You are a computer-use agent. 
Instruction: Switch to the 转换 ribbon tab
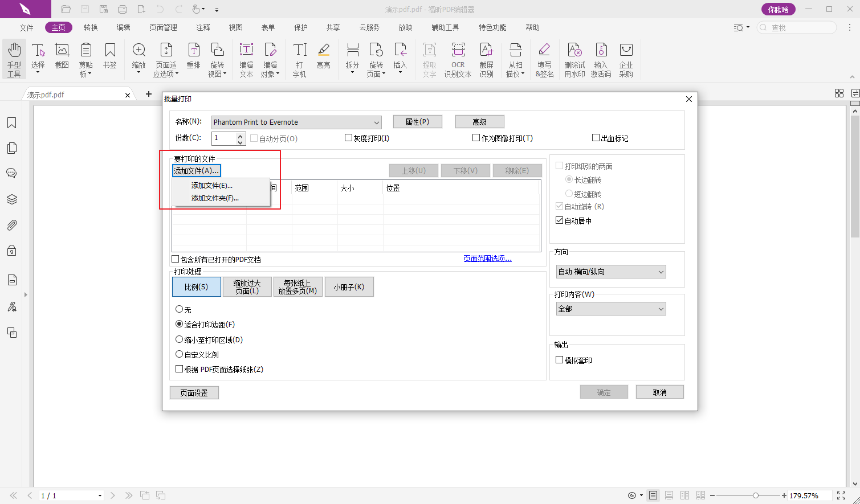(x=91, y=27)
